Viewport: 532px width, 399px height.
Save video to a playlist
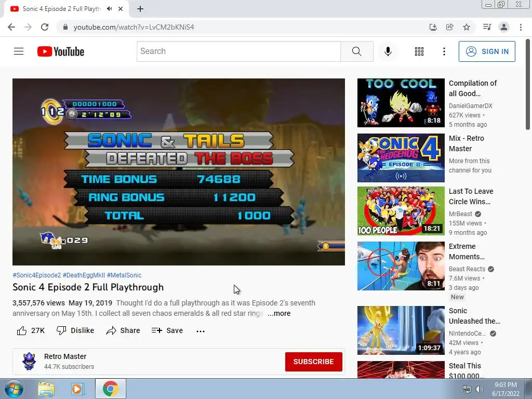(167, 330)
